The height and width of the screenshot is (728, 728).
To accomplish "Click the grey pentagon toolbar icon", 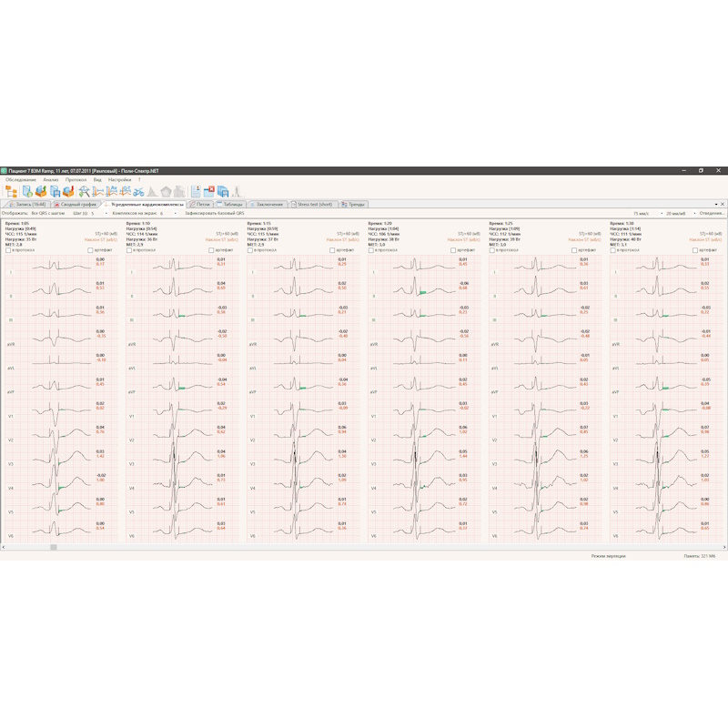I will click(166, 191).
